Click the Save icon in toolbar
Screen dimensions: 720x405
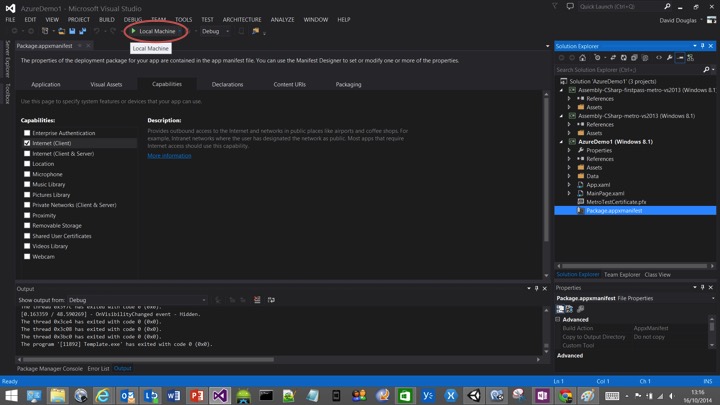click(x=72, y=31)
